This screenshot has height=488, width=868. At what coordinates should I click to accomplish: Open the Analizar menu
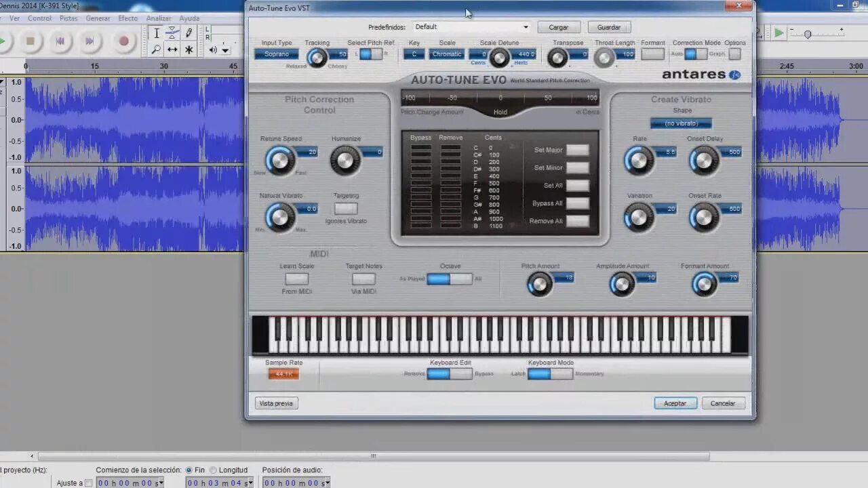pyautogui.click(x=159, y=18)
